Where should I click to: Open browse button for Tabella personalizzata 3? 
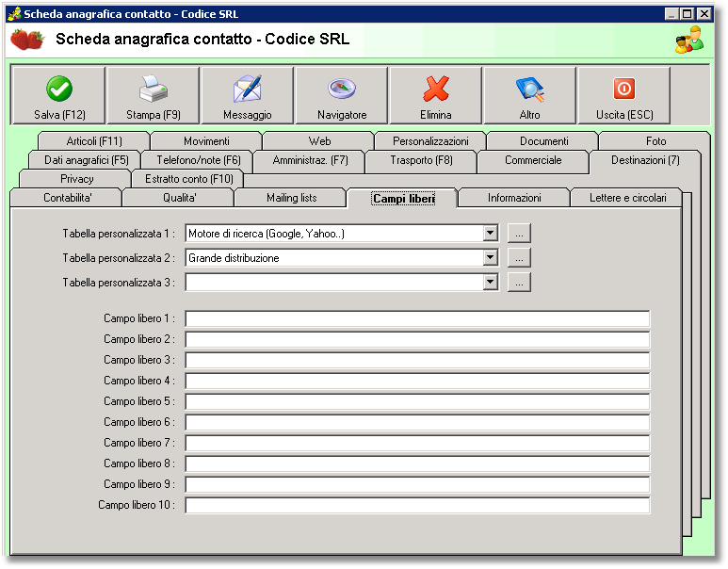click(x=519, y=282)
